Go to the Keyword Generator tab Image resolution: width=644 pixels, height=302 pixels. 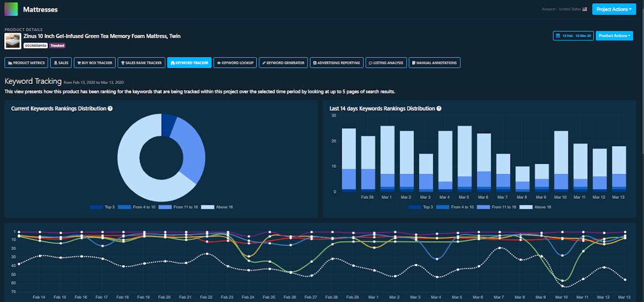tap(283, 63)
